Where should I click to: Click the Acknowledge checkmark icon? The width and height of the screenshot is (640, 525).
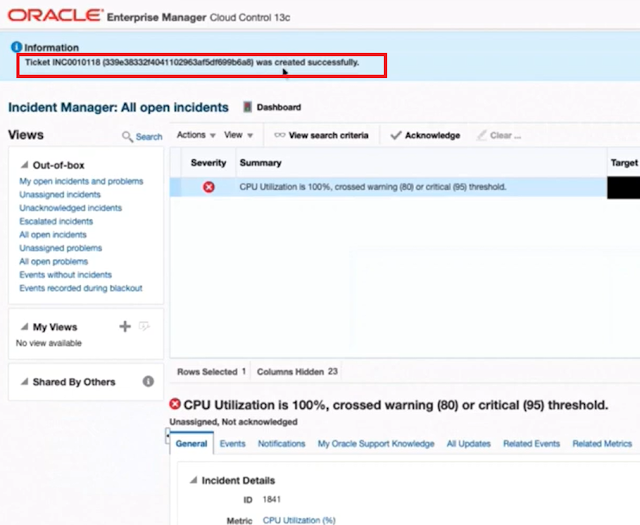(396, 135)
